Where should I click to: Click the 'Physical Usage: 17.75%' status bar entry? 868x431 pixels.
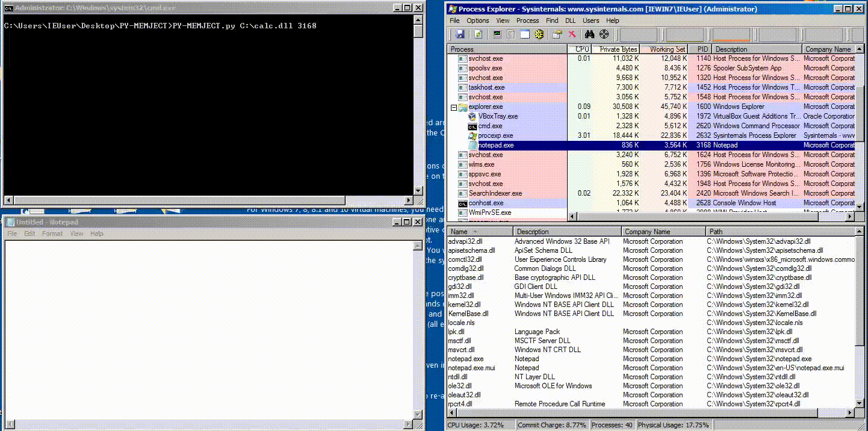674,425
